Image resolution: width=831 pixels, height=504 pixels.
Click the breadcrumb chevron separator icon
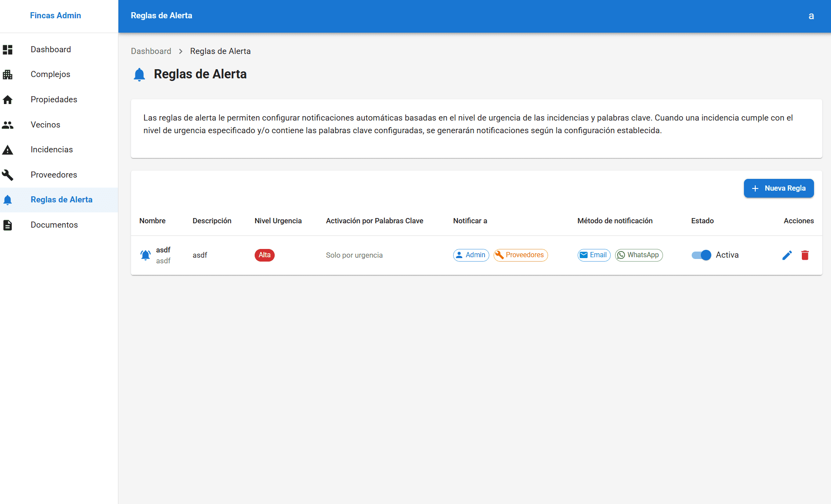(181, 51)
